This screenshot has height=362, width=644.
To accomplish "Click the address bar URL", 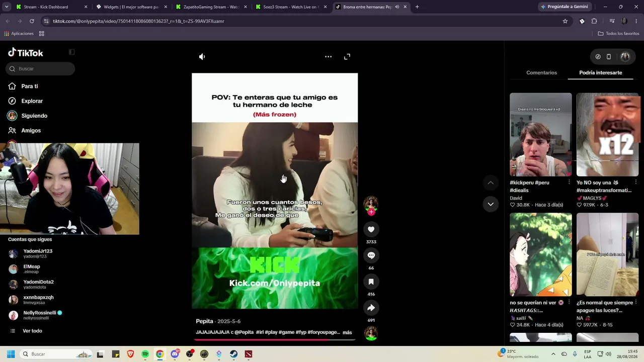I will coord(138,21).
